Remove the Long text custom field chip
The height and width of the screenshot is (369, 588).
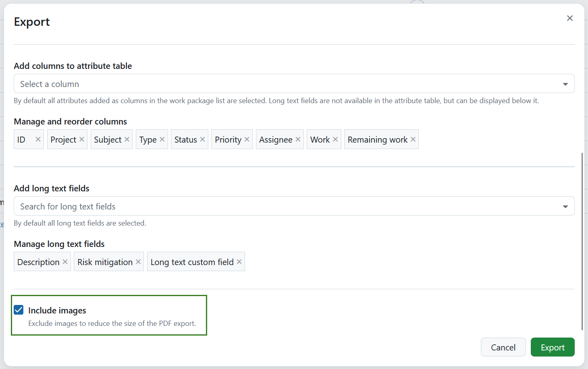239,261
